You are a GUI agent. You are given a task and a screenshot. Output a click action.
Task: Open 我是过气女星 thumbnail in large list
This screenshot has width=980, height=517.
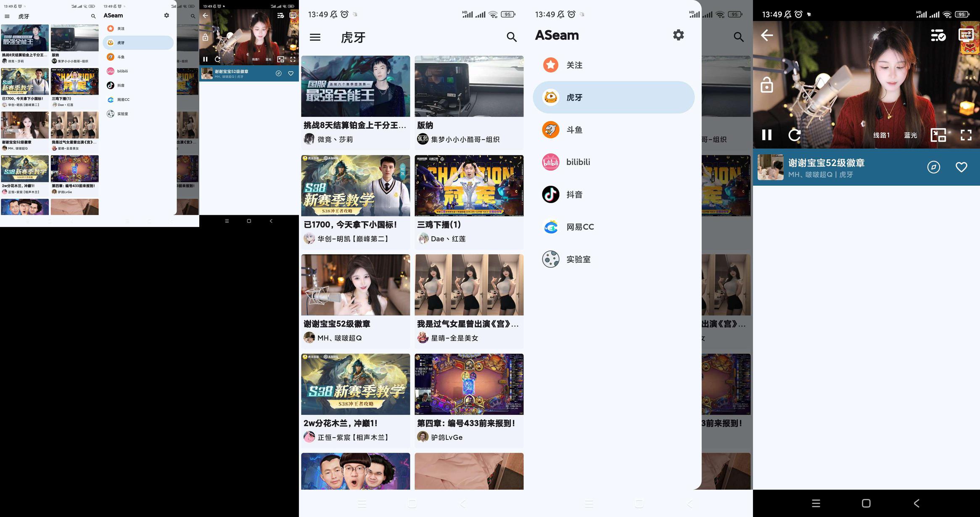[469, 285]
